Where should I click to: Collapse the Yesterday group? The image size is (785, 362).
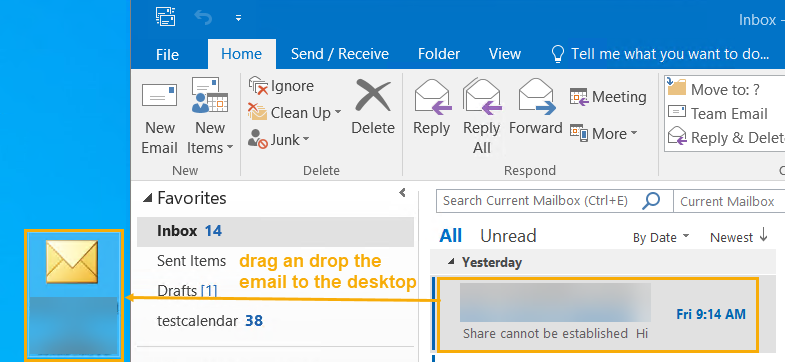pos(451,262)
